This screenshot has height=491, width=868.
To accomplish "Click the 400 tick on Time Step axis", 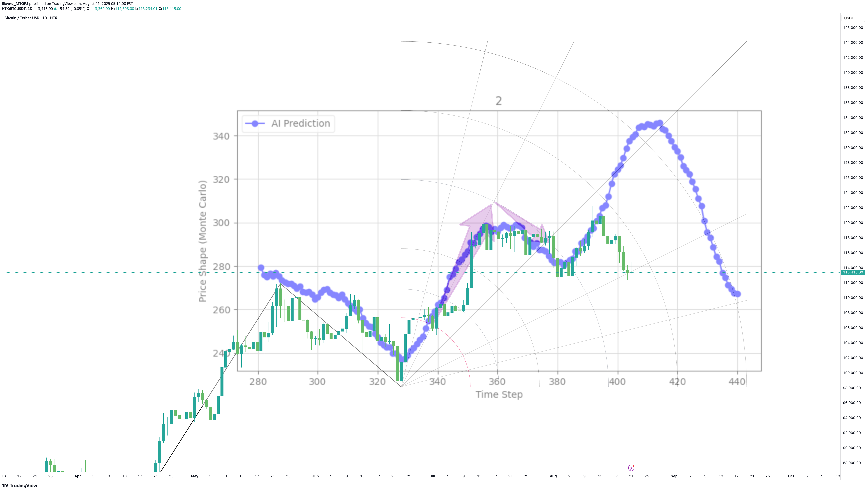I will pyautogui.click(x=617, y=382).
